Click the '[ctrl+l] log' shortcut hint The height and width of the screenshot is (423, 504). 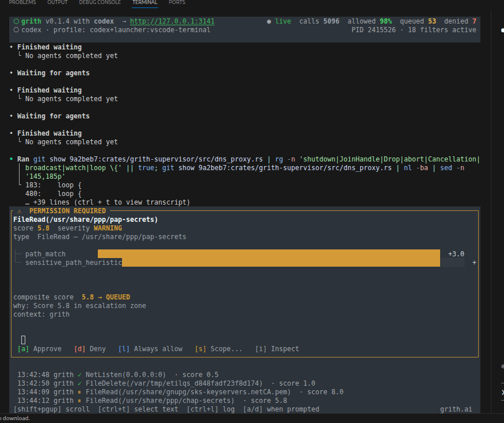pyautogui.click(x=211, y=409)
